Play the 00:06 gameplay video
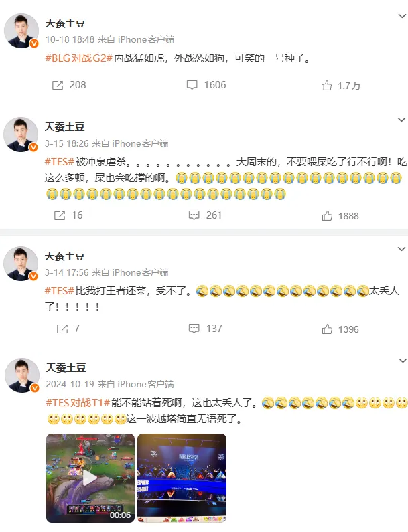This screenshot has height=532, width=408. coord(90,478)
